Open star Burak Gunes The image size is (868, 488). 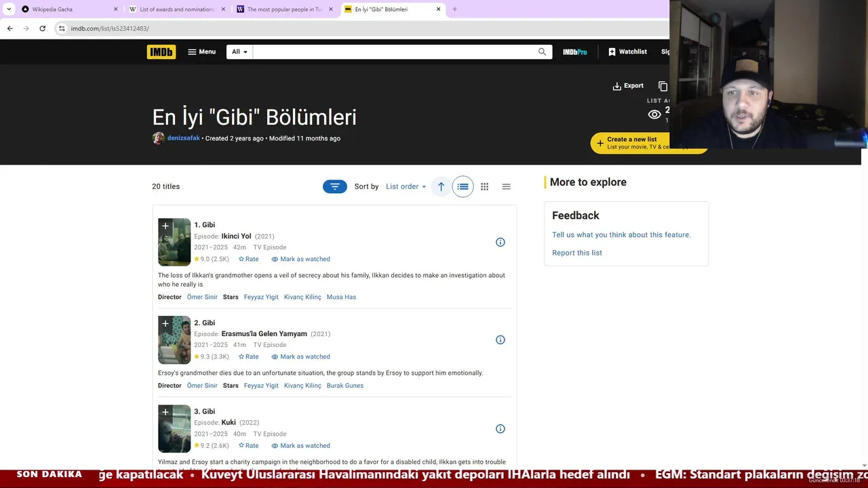[345, 386]
